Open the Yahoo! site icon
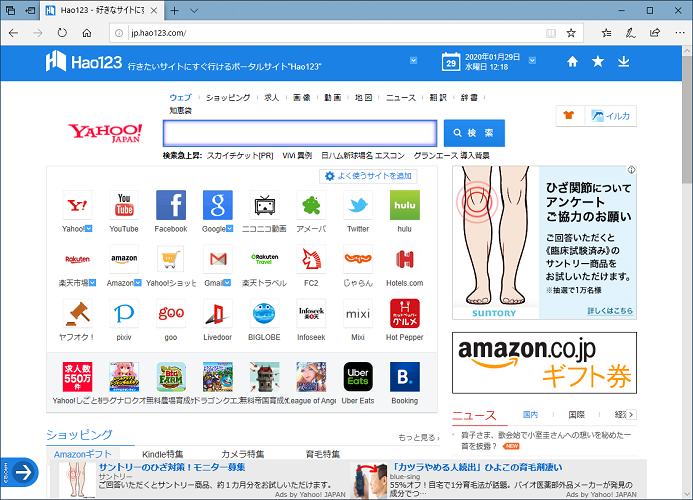The height and width of the screenshot is (500, 693). pos(77,205)
